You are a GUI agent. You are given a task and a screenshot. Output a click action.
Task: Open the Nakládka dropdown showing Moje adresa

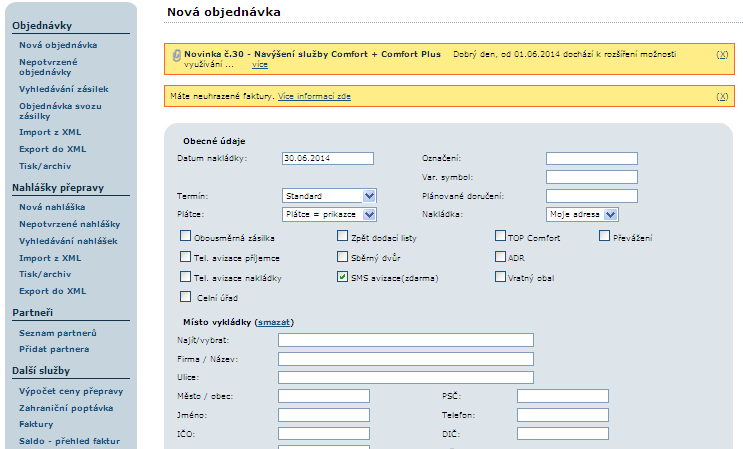(x=582, y=214)
